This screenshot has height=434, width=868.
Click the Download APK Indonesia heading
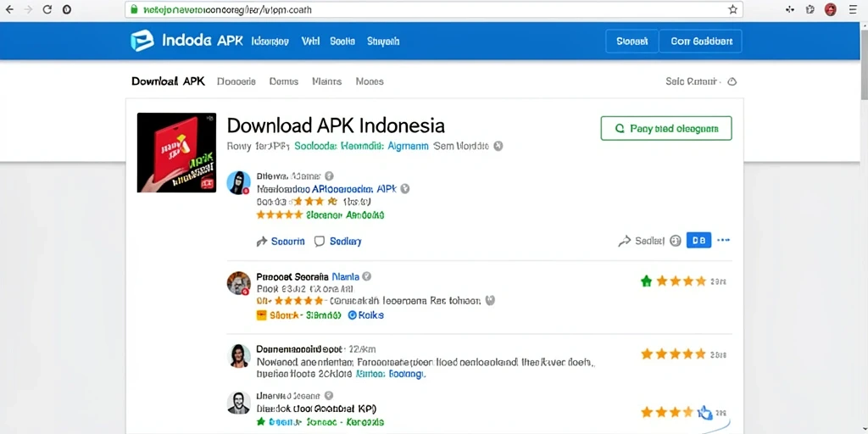coord(336,125)
